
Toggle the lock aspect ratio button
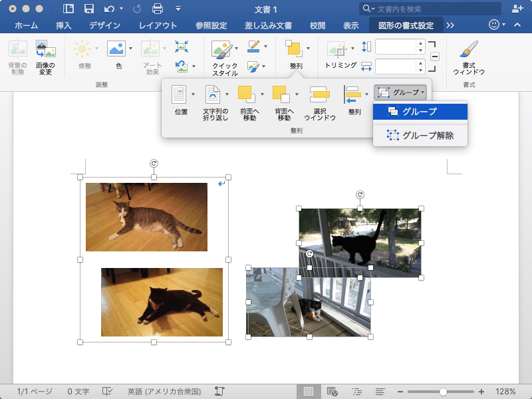coord(435,57)
